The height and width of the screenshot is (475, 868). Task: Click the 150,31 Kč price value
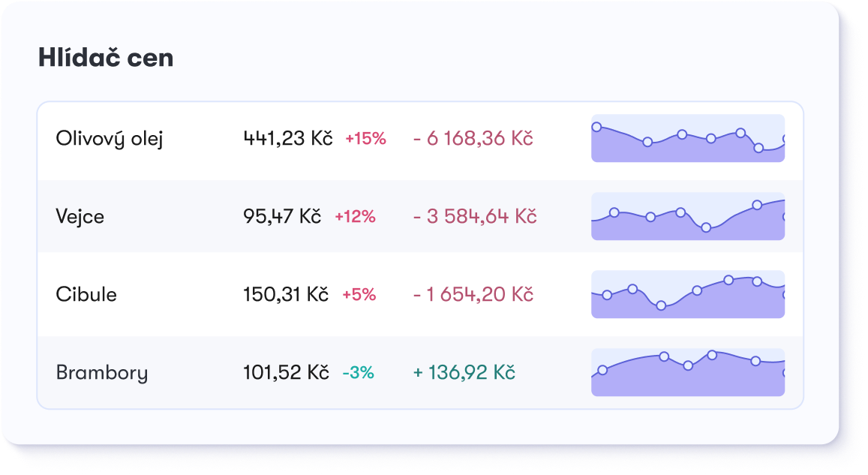coord(286,294)
